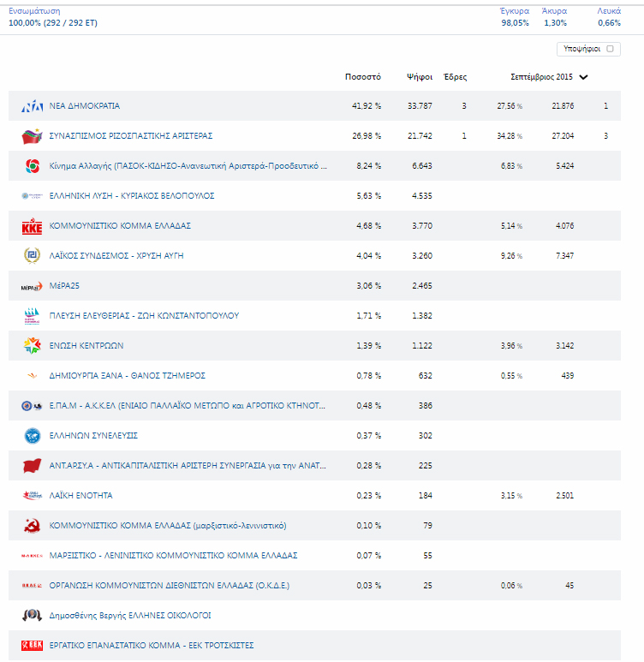Screen dimensions: 644x662
Task: Click the Έγκυρα 98,05% statistic
Action: pos(515,17)
